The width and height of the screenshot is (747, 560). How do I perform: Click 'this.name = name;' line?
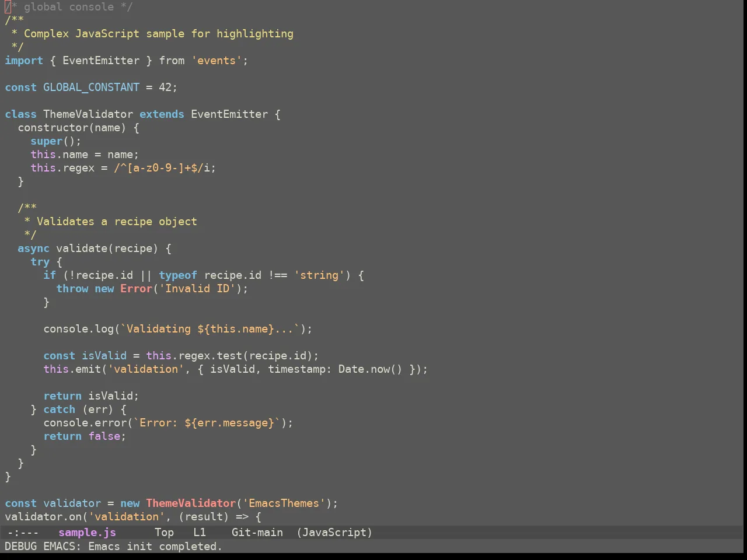coord(85,155)
